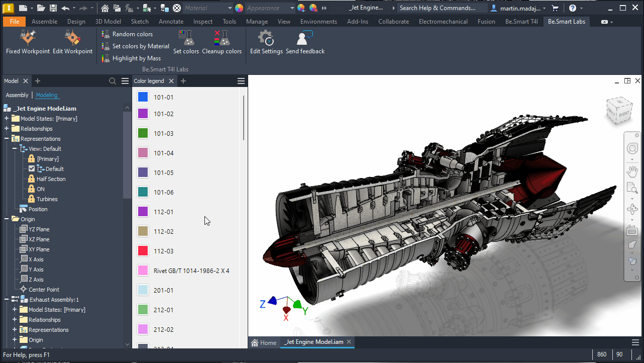Click Random colors button
This screenshot has height=363, width=644.
[128, 34]
